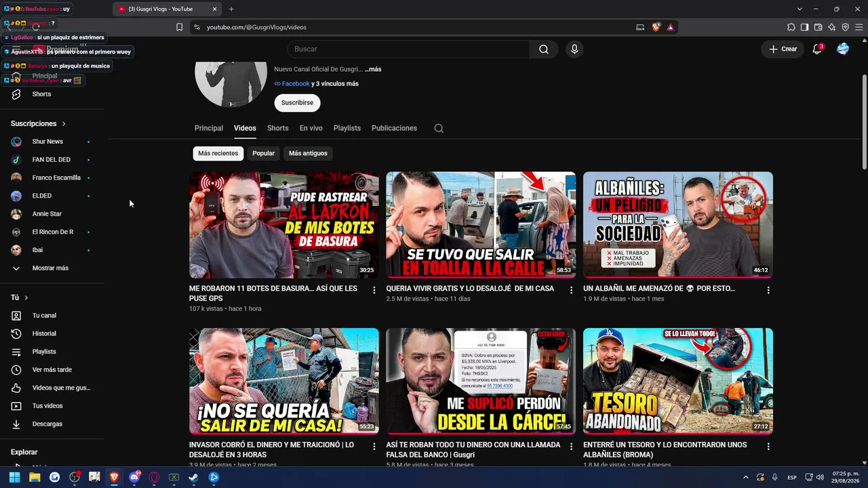Open OBS Studio from the taskbar
Viewport: 868px width, 488px height.
click(75, 477)
